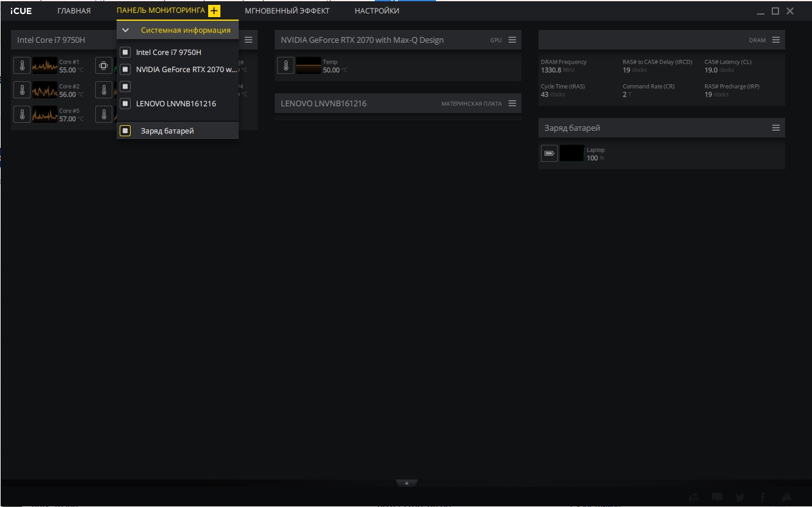
Task: Switch to the Мгновенный эффект tab
Action: (287, 11)
